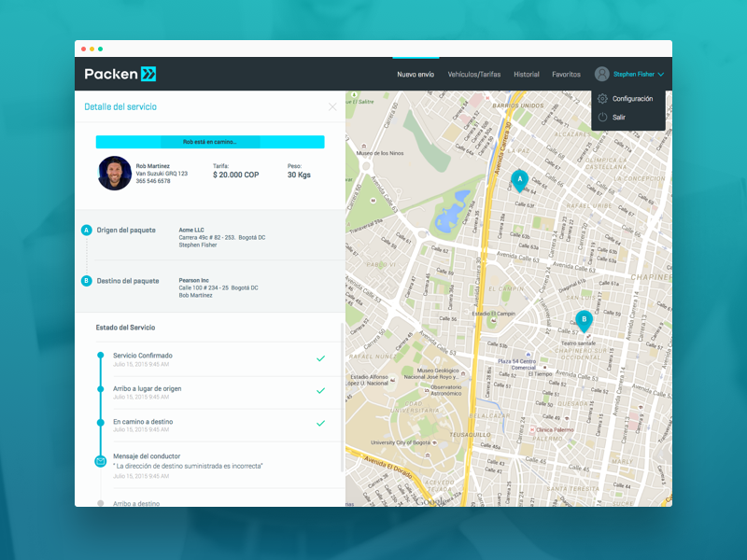This screenshot has height=560, width=747.
Task: Click the Configuración gear icon
Action: [602, 99]
